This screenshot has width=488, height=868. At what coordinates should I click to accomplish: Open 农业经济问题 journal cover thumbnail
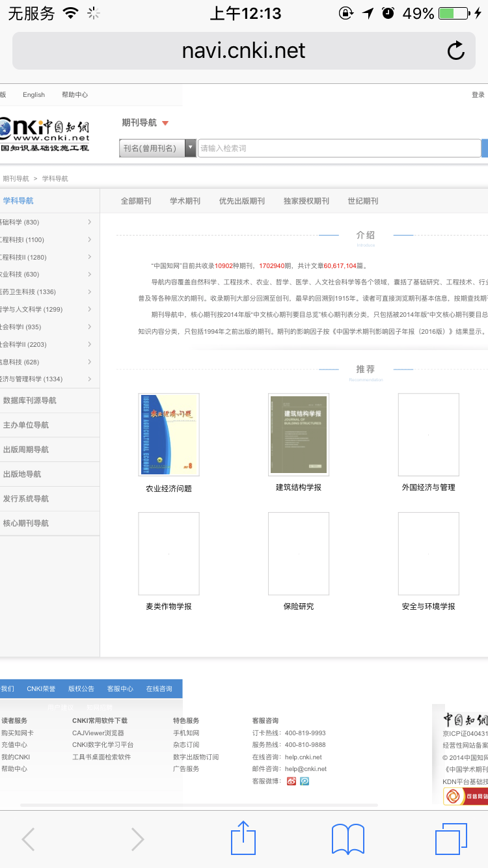click(169, 435)
